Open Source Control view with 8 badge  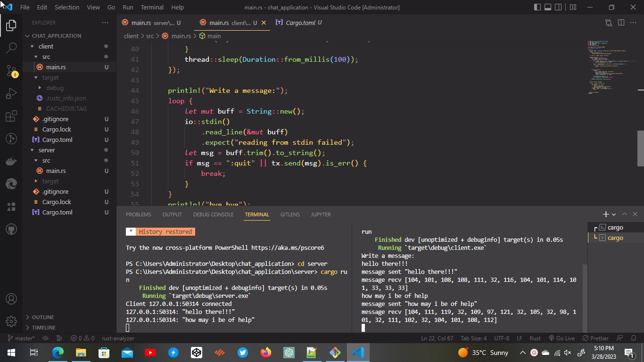(x=11, y=71)
